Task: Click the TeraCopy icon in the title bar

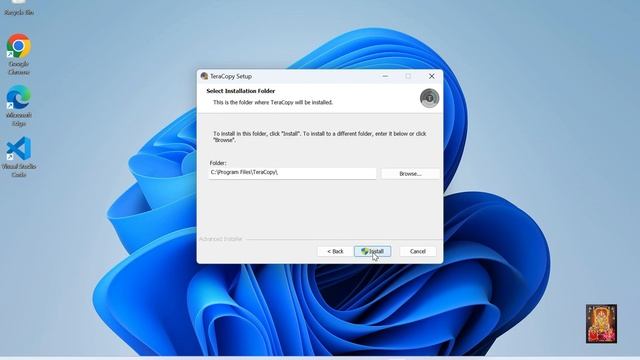Action: 204,76
